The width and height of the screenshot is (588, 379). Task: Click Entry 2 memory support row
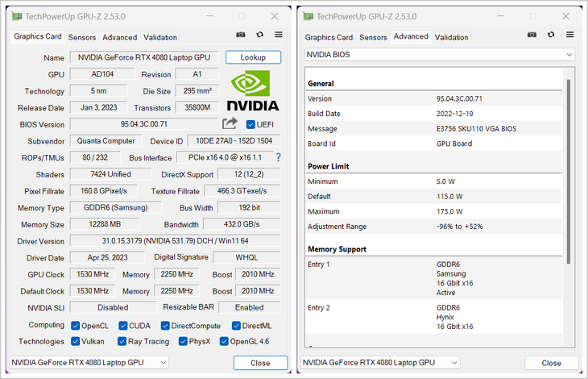[434, 317]
